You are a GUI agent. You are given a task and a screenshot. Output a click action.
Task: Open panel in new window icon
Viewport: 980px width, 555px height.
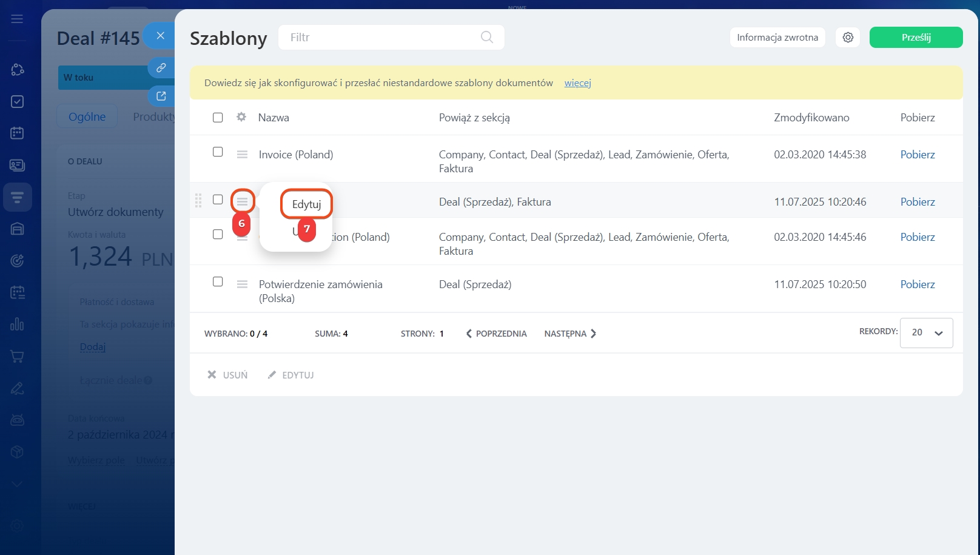click(161, 96)
